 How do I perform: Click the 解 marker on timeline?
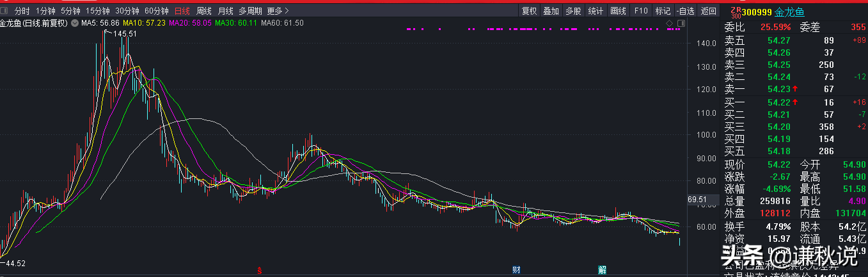[x=602, y=270]
